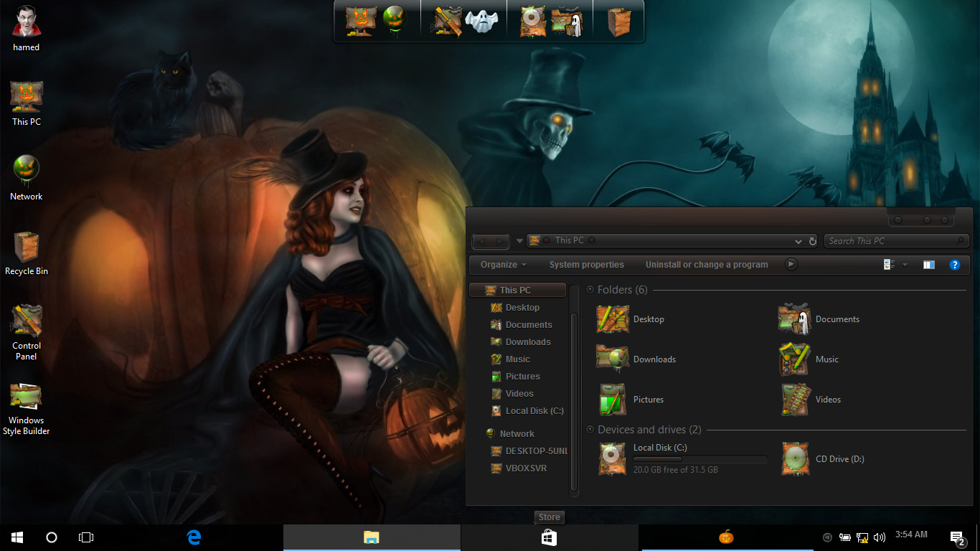Viewport: 980px width, 551px height.
Task: Click the Search This PC field
Action: click(890, 241)
